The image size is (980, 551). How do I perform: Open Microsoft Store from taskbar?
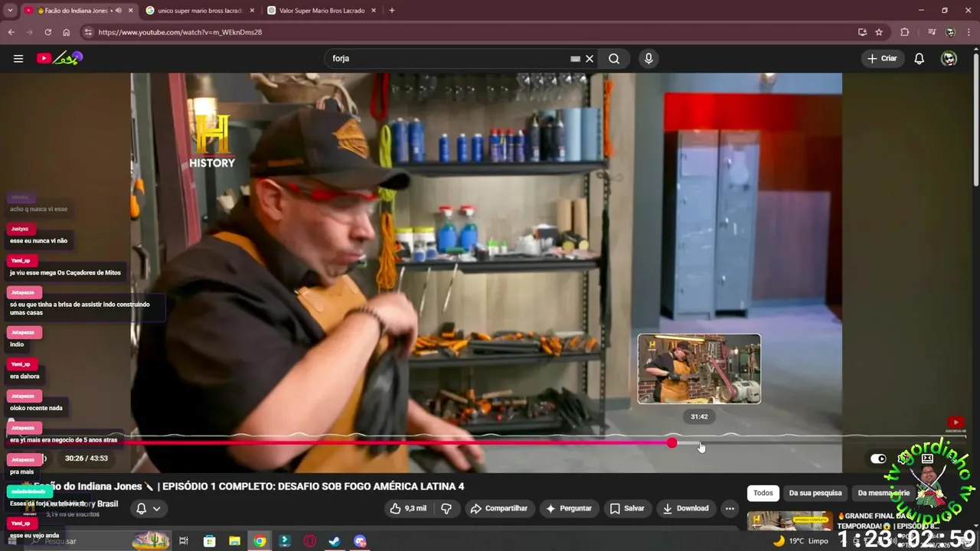point(209,541)
